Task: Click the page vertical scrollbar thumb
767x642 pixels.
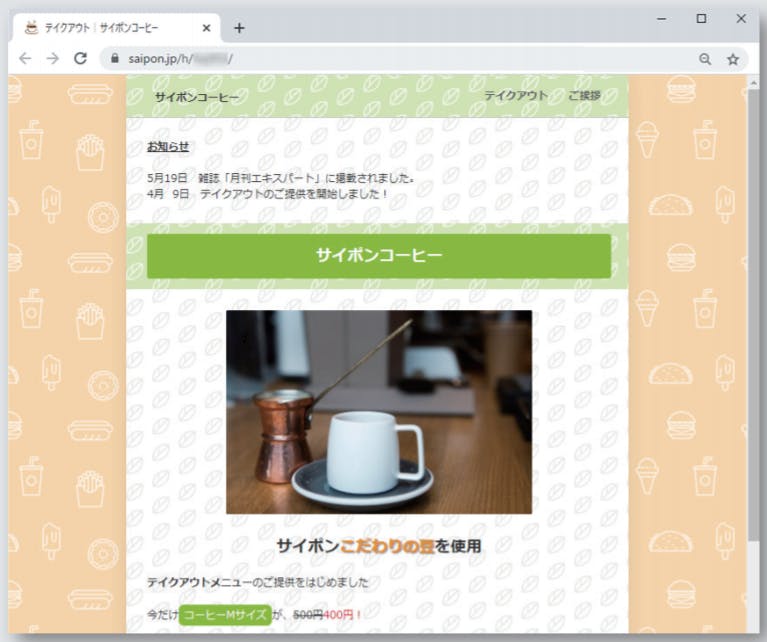Action: click(x=753, y=315)
